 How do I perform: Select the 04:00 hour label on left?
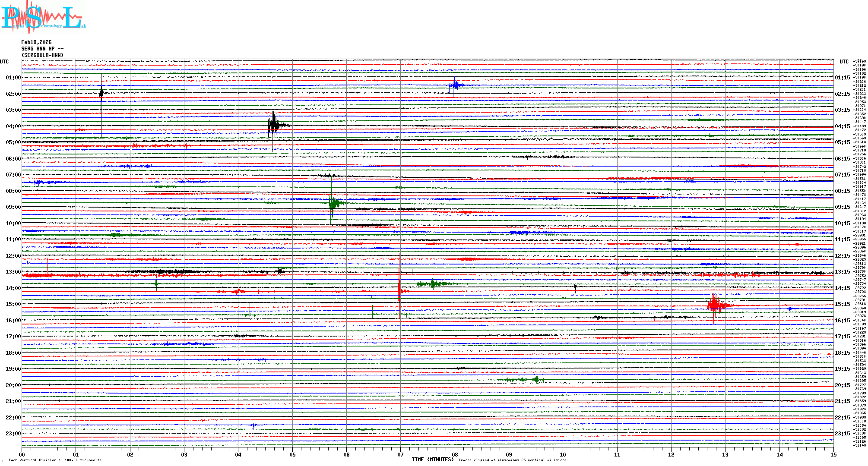13,126
